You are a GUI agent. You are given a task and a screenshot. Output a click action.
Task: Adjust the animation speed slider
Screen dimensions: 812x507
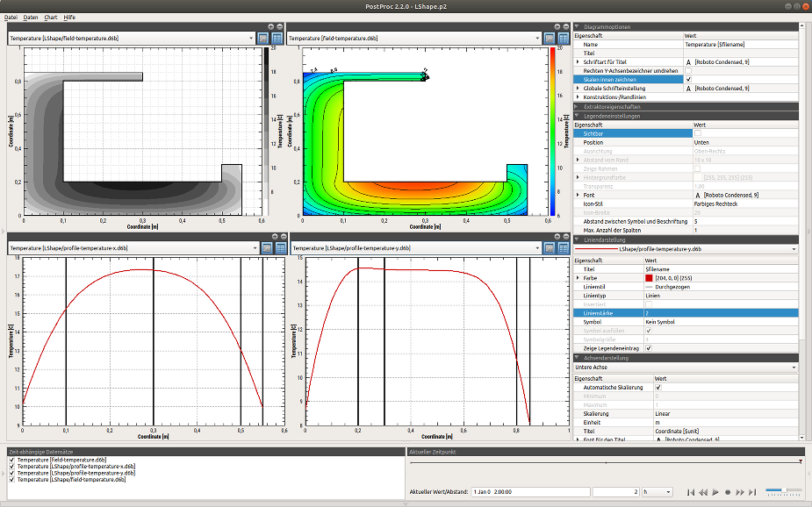[x=782, y=490]
